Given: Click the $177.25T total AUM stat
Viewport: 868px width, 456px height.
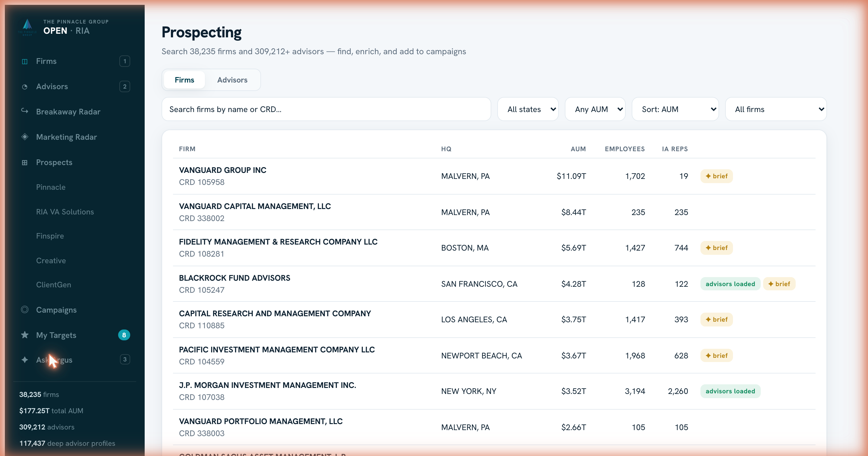Looking at the screenshot, I should 51,411.
